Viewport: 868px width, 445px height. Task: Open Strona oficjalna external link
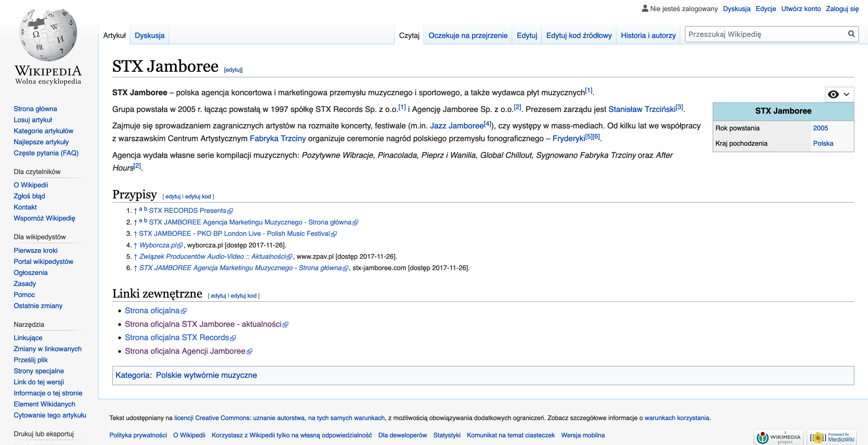[x=152, y=311]
